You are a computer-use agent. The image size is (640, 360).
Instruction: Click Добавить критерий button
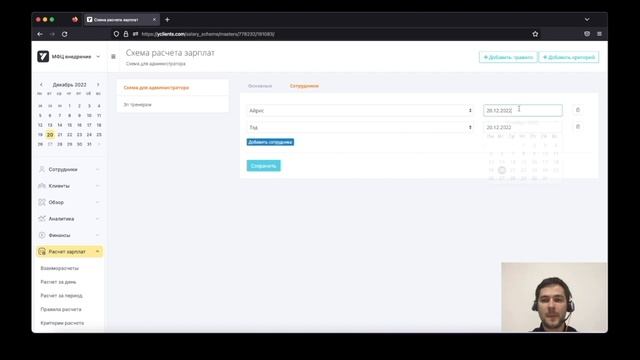tap(569, 57)
